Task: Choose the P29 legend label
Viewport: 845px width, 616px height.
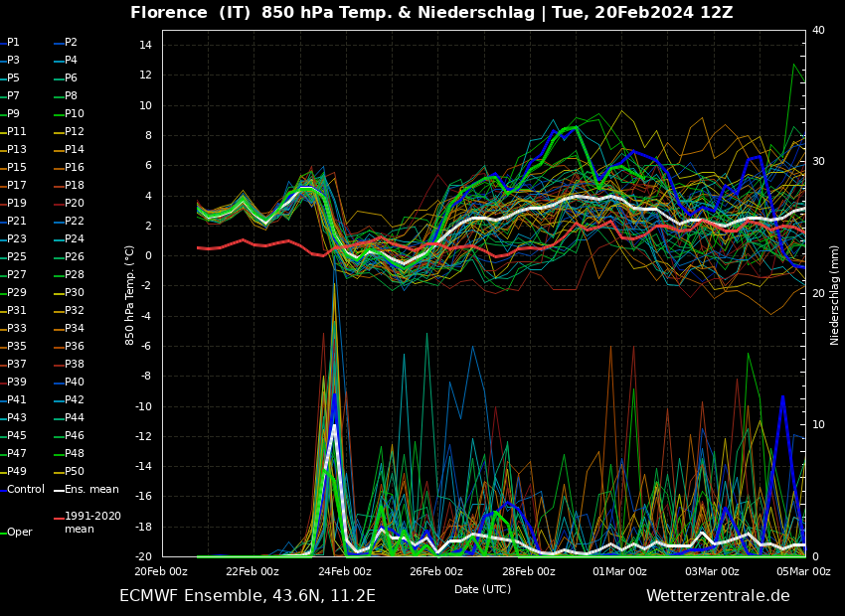Action: (x=13, y=292)
